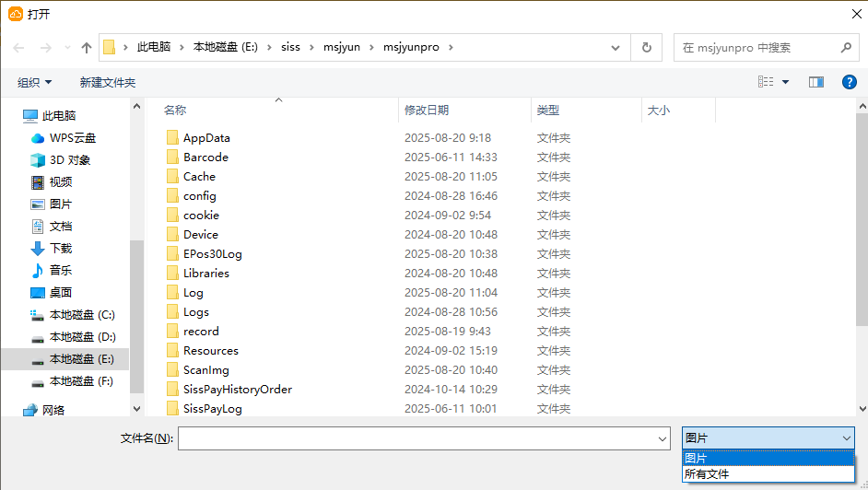The width and height of the screenshot is (868, 490).
Task: Open the file name history dropdown
Action: pyautogui.click(x=663, y=438)
